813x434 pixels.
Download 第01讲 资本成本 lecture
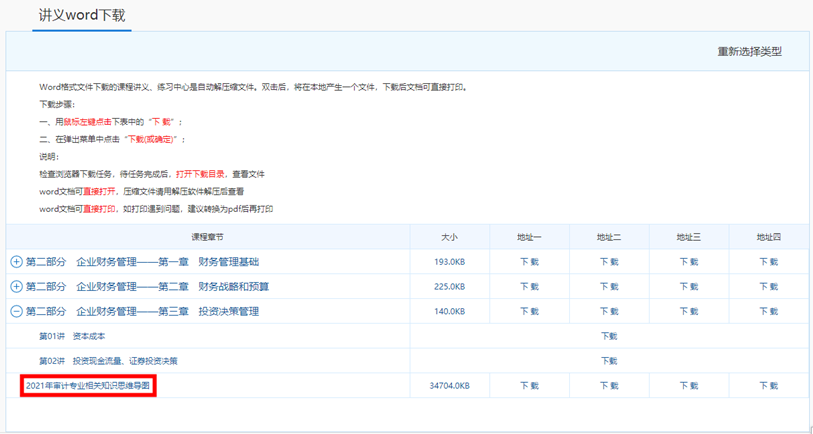click(x=609, y=336)
